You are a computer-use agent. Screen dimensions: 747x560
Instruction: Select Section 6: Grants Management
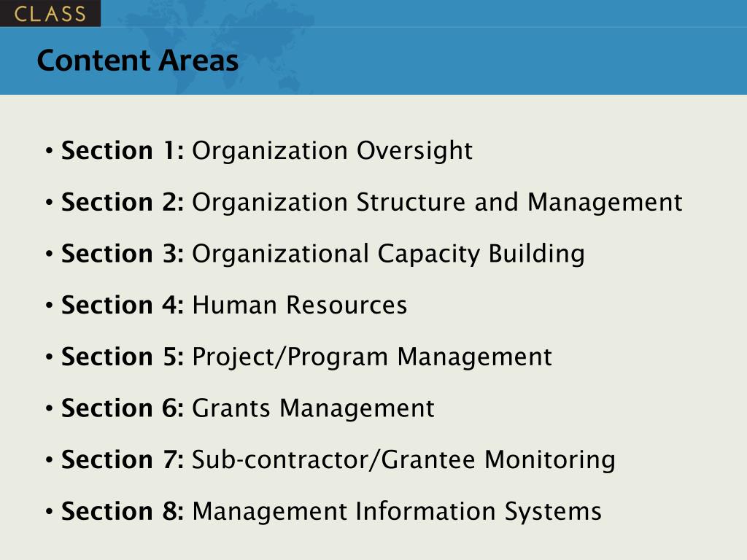pyautogui.click(x=248, y=408)
